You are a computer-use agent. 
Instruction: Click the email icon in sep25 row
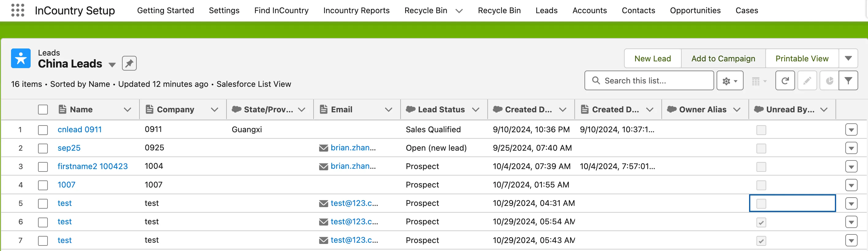[x=323, y=148]
